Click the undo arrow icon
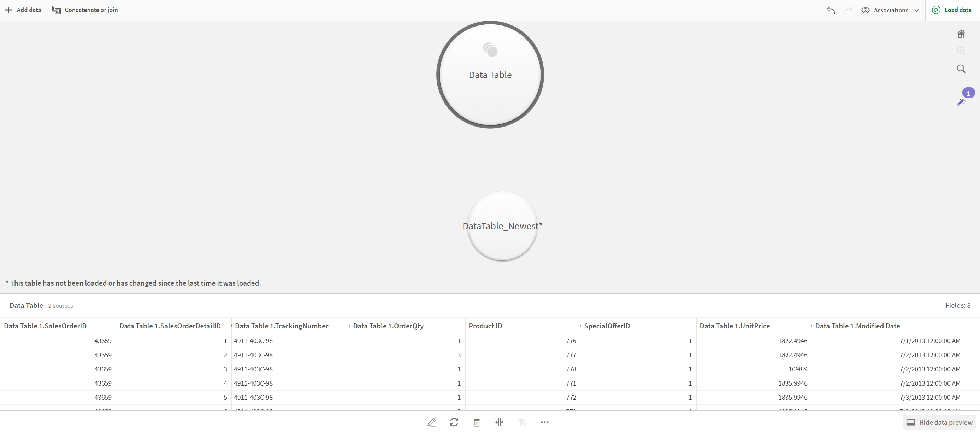 (831, 10)
